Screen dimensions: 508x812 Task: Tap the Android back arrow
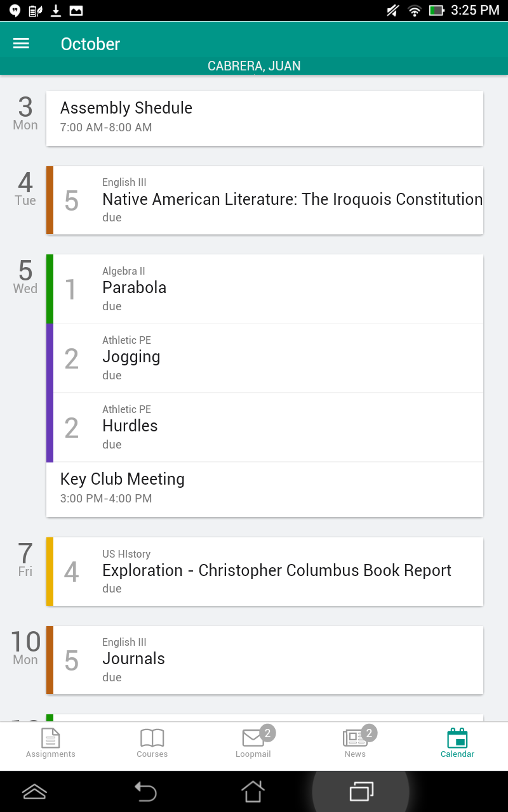[x=145, y=791]
